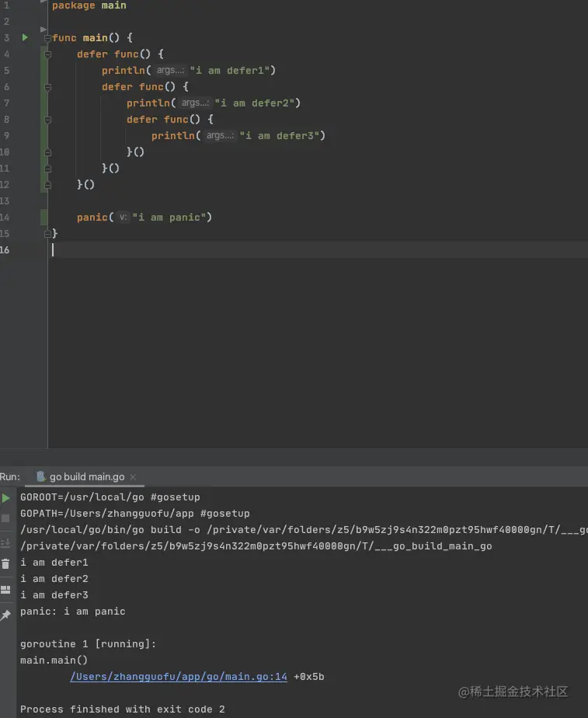Click the "i am defer3" string literal
This screenshot has height=718, width=588.
point(280,135)
